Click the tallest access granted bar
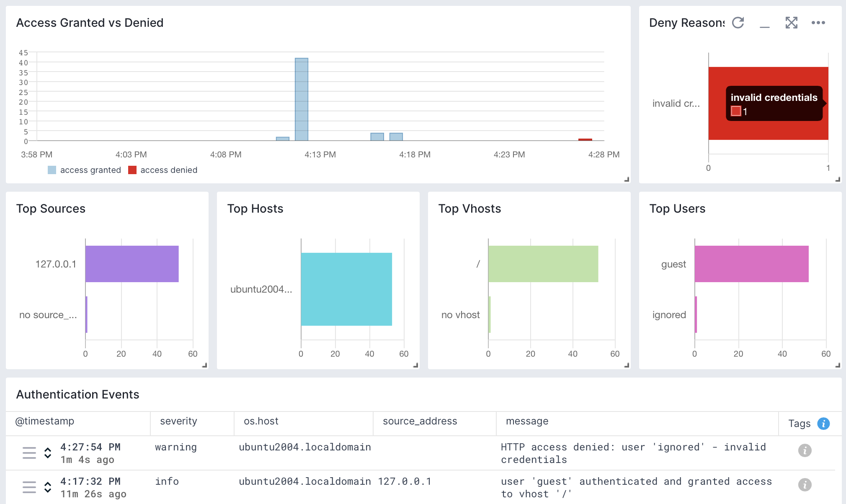 pyautogui.click(x=302, y=99)
